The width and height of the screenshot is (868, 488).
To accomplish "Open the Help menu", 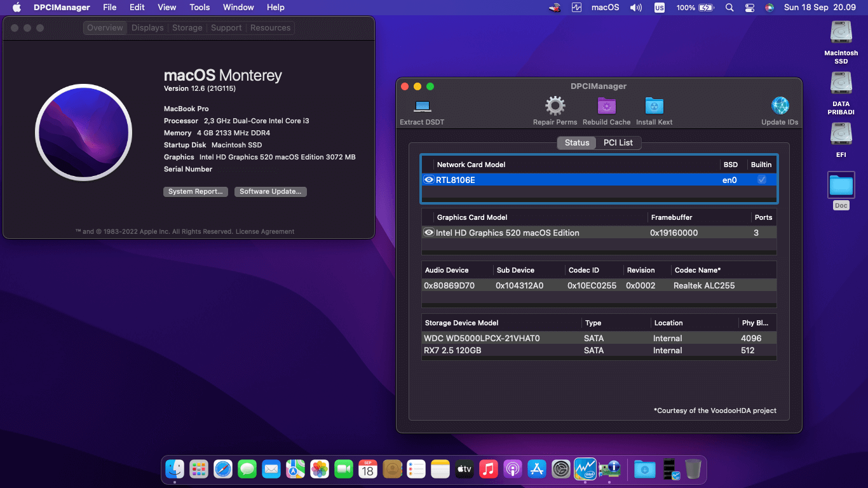I will coord(275,8).
